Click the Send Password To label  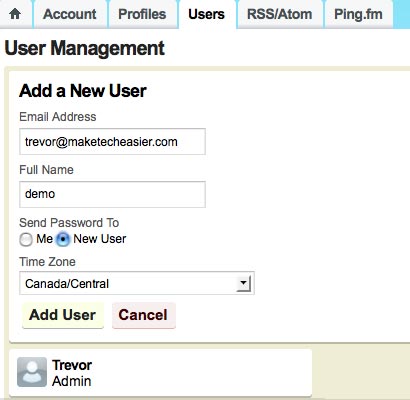pyautogui.click(x=69, y=223)
